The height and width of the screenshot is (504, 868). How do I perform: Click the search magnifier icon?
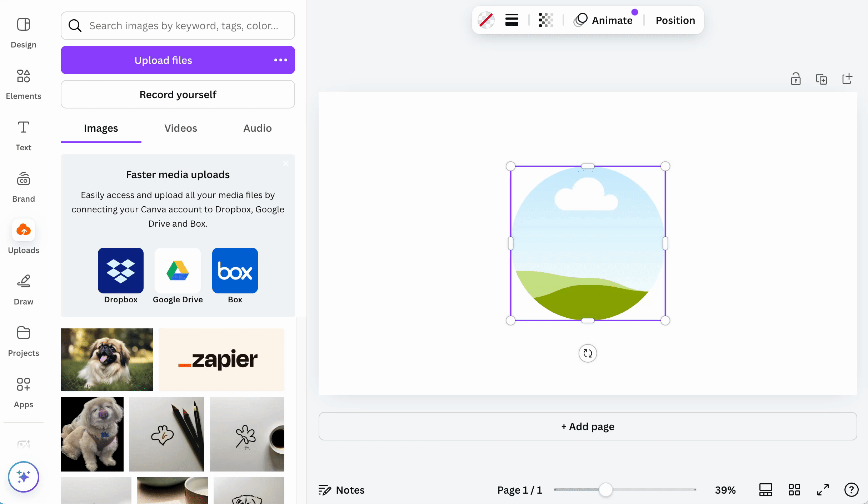click(75, 26)
